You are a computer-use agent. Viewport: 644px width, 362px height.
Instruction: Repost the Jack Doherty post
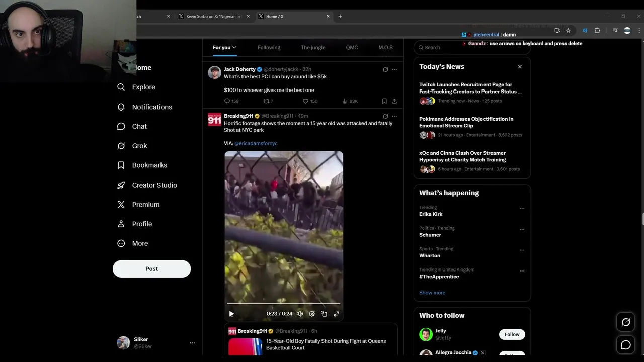pyautogui.click(x=267, y=101)
